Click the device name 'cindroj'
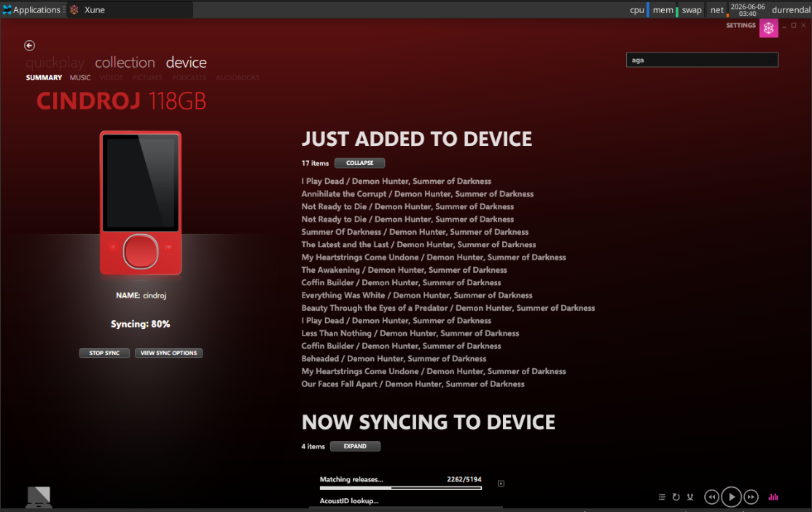 [x=155, y=295]
